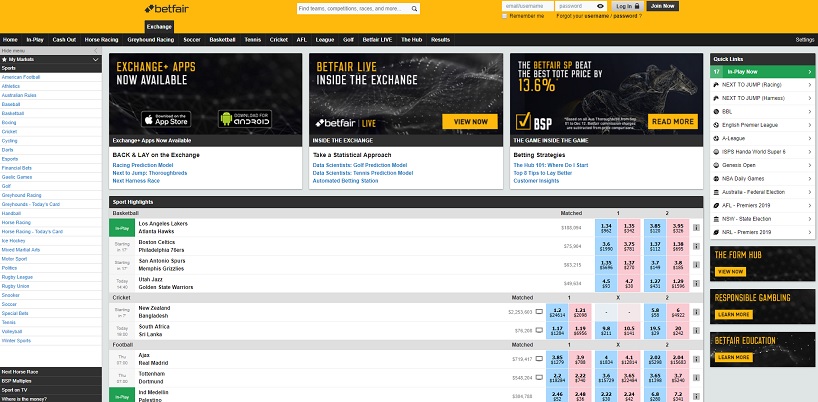Open the A-League chevron arrow

click(810, 139)
